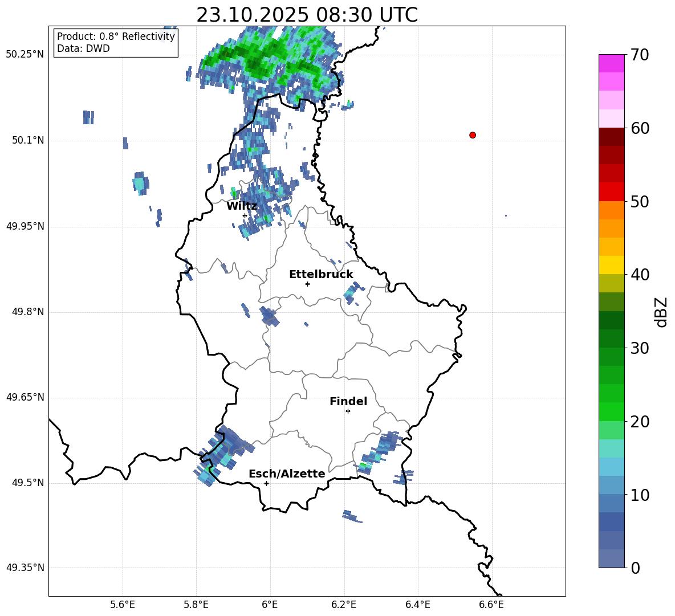Screen dimensions: 675x616
Task: Click the 40 value on the colorbar
Action: [x=640, y=275]
